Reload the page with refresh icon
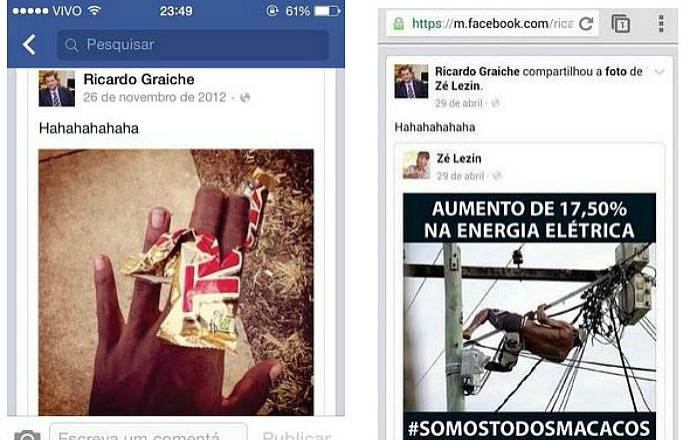690x440 pixels. (586, 24)
